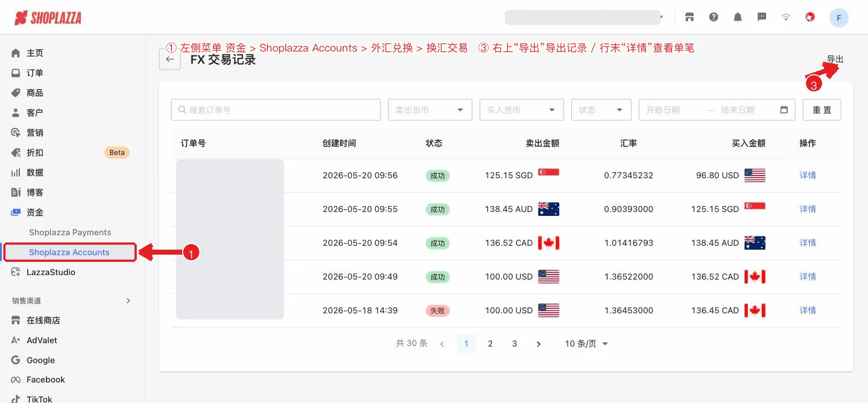Image resolution: width=868 pixels, height=403 pixels.
Task: Open the store selector dropdown arrow in top bar
Action: tap(662, 18)
